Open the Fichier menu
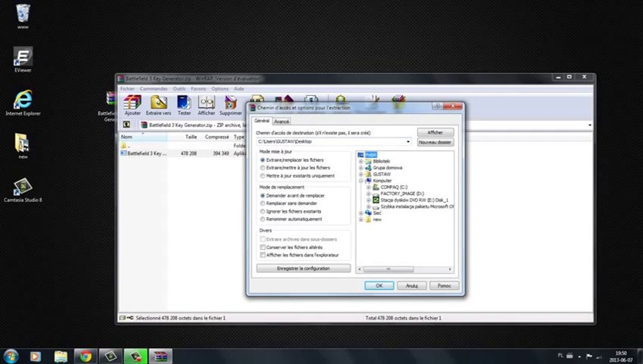The width and height of the screenshot is (643, 364). coord(127,88)
